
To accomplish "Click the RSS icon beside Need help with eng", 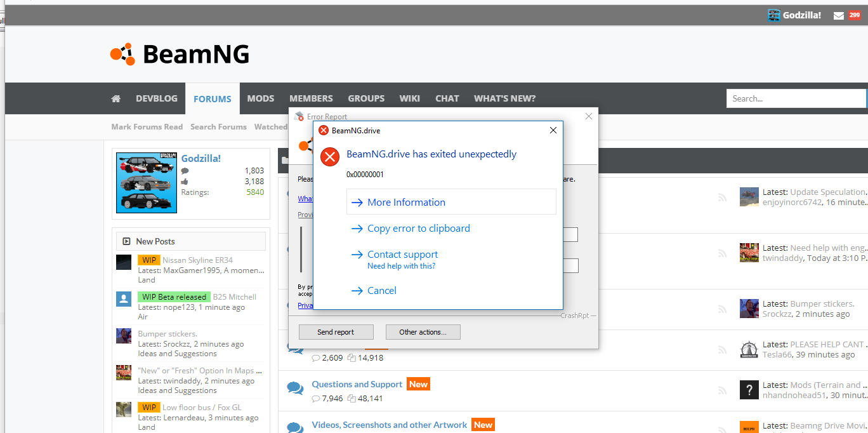I will pyautogui.click(x=722, y=253).
